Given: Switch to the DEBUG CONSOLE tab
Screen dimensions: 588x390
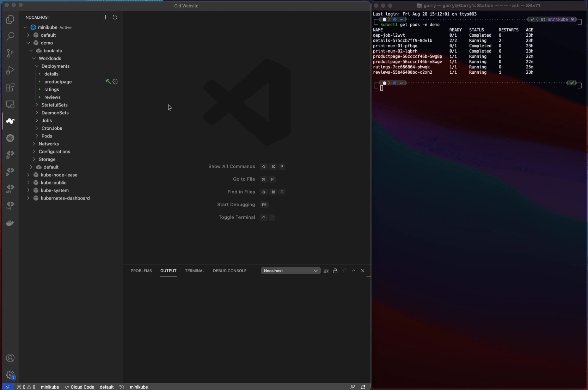Looking at the screenshot, I should point(229,271).
